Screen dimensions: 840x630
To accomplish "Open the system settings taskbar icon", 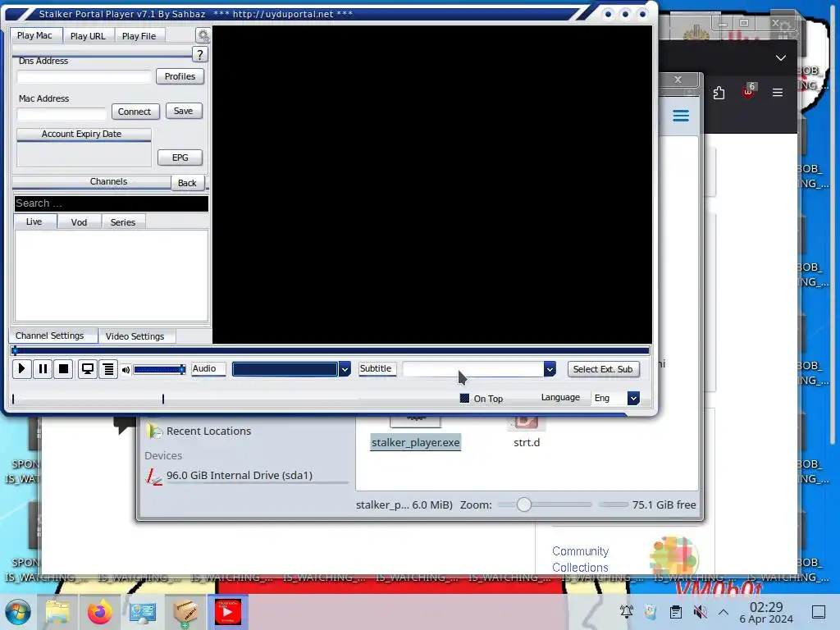I will click(143, 612).
